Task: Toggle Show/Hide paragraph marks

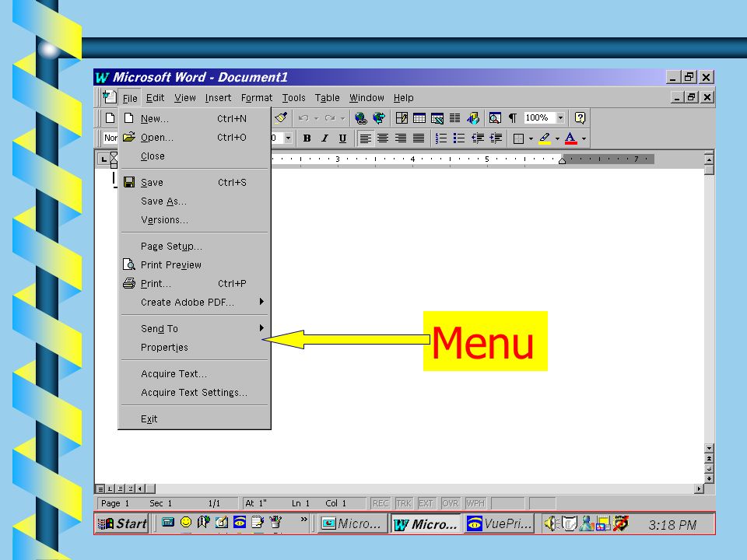Action: click(513, 118)
